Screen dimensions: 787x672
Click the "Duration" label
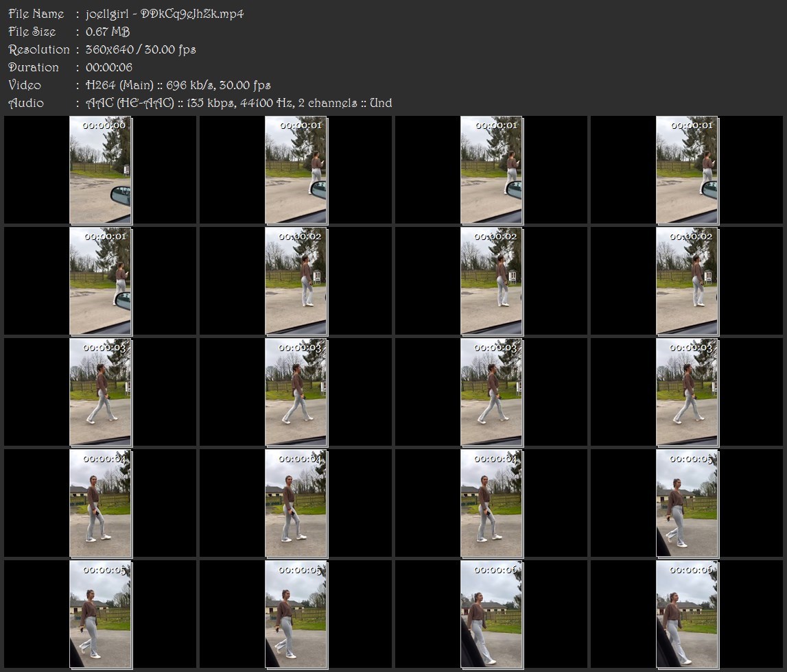pyautogui.click(x=34, y=67)
